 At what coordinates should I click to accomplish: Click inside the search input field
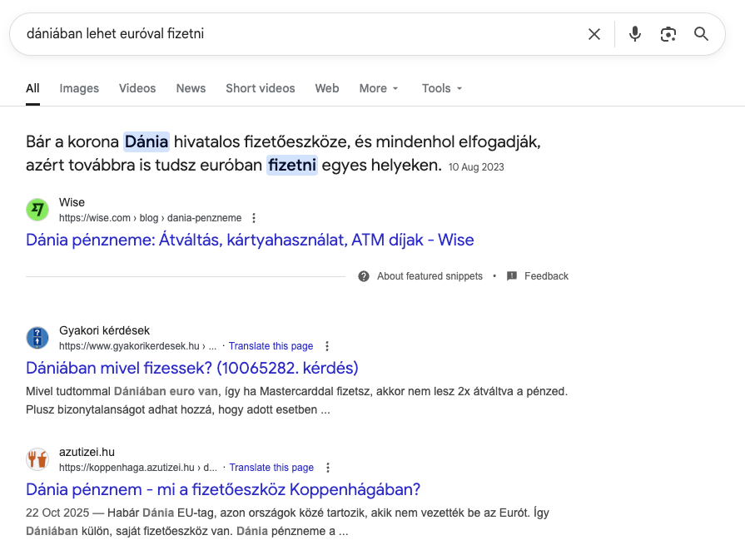[300, 34]
